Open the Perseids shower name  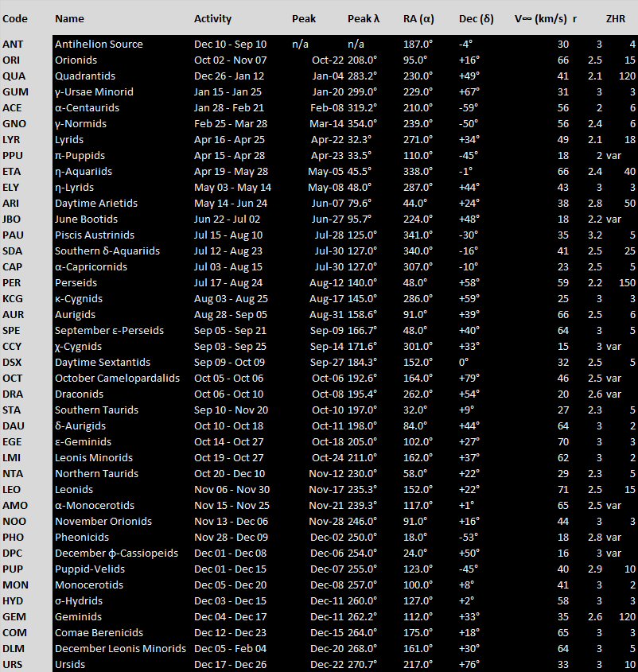point(76,282)
